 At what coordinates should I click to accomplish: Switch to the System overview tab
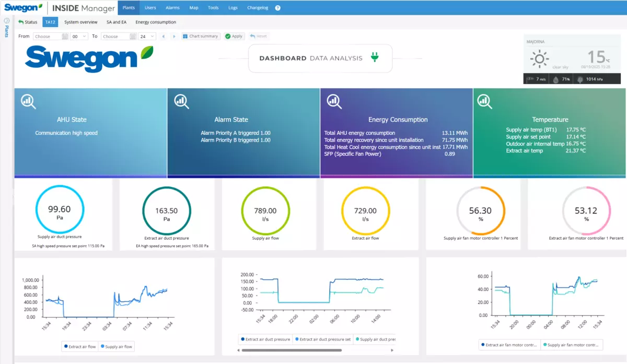[x=81, y=22]
